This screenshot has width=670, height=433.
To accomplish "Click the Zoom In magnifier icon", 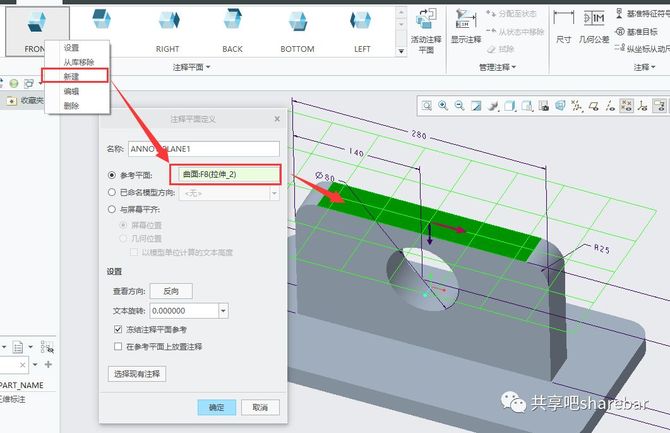I will pos(443,106).
